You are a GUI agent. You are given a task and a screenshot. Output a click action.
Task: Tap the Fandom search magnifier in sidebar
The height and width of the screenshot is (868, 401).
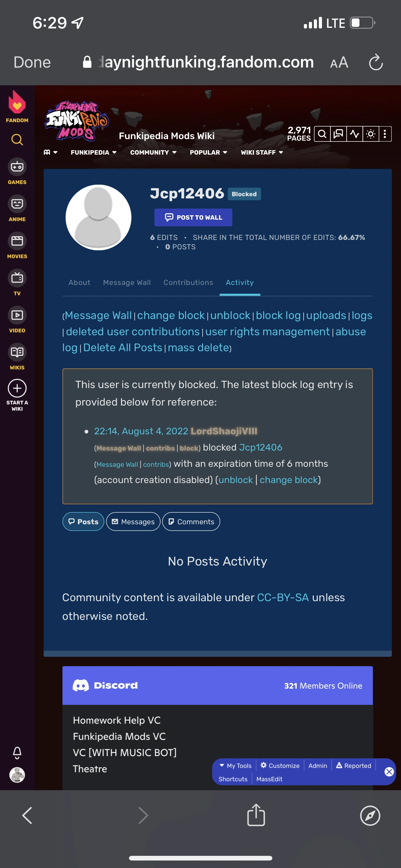17,139
